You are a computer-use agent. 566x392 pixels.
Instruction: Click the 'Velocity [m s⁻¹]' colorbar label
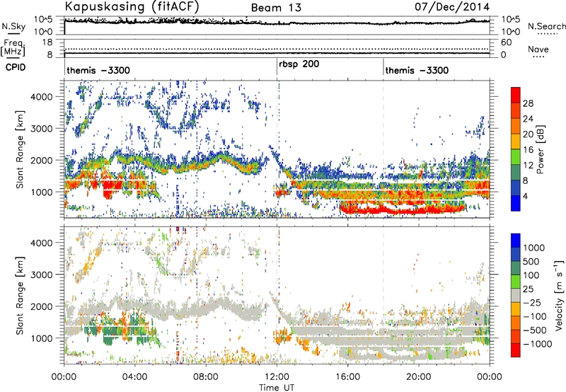coord(559,295)
